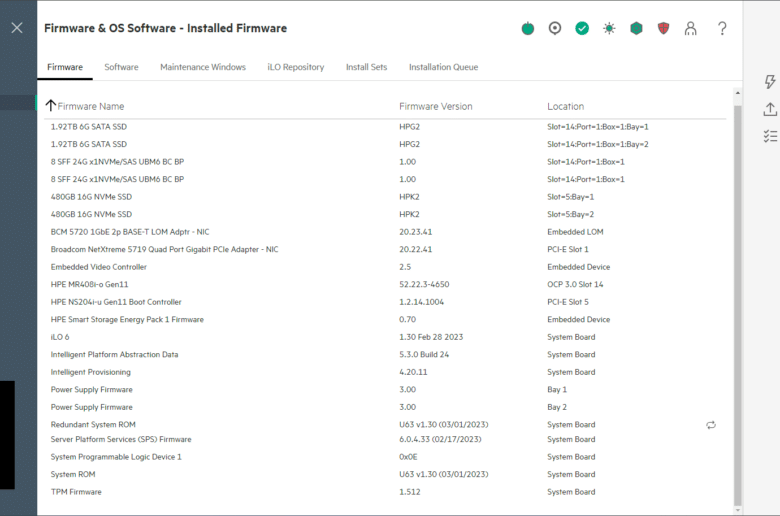The height and width of the screenshot is (516, 780).
Task: Click the UID indicator target icon
Action: click(x=555, y=28)
